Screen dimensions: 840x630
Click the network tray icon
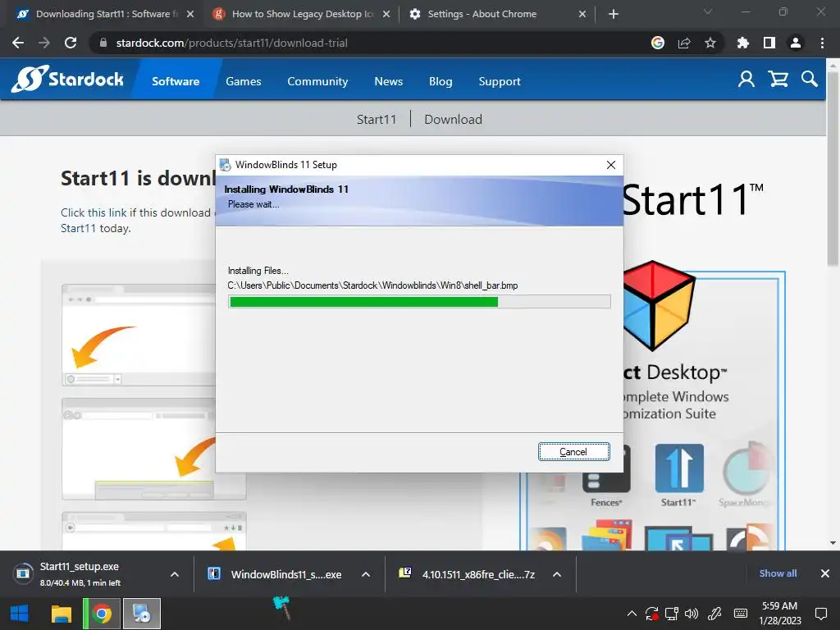[x=671, y=614]
